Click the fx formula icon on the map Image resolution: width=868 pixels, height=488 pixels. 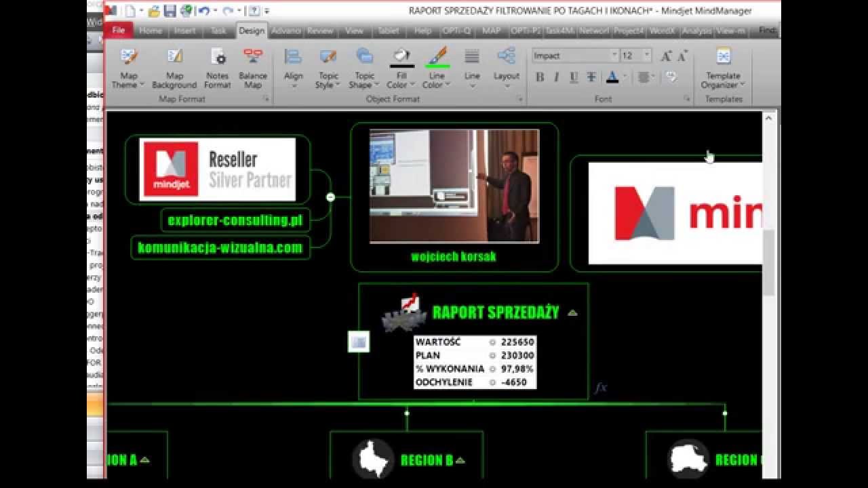click(601, 388)
